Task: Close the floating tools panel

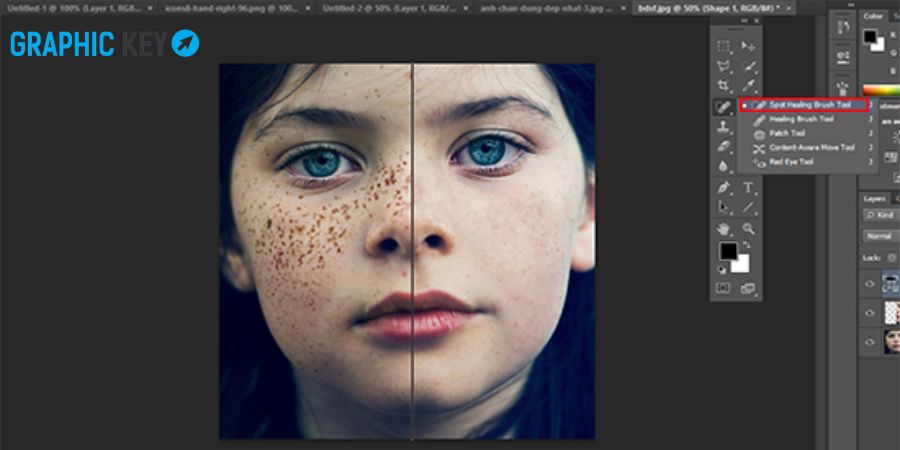Action: click(757, 21)
